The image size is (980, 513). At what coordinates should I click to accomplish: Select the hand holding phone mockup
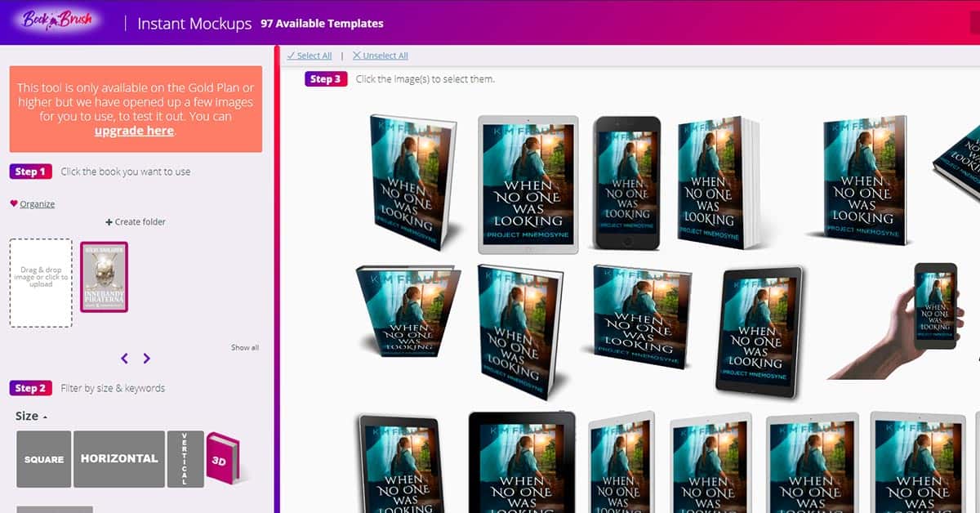(893, 319)
